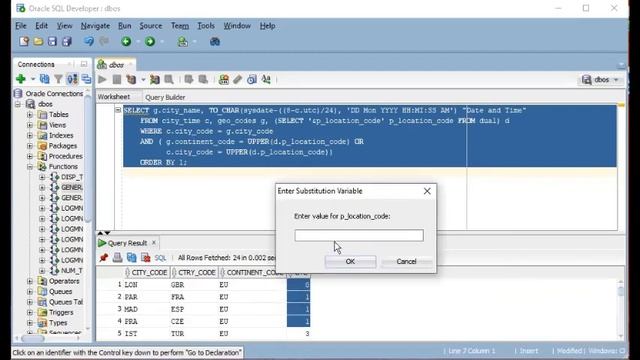Open the Window menu
This screenshot has height=360, width=640.
click(x=237, y=26)
